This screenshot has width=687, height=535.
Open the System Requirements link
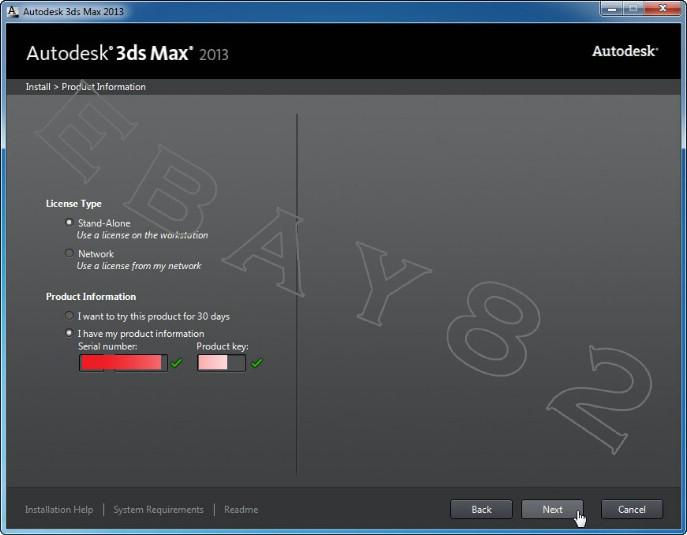click(158, 510)
